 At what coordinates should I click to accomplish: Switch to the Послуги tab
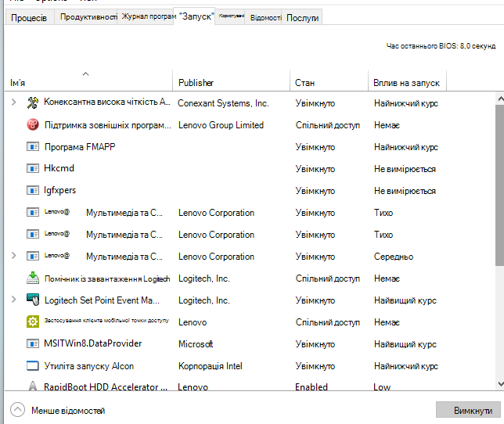pyautogui.click(x=302, y=18)
